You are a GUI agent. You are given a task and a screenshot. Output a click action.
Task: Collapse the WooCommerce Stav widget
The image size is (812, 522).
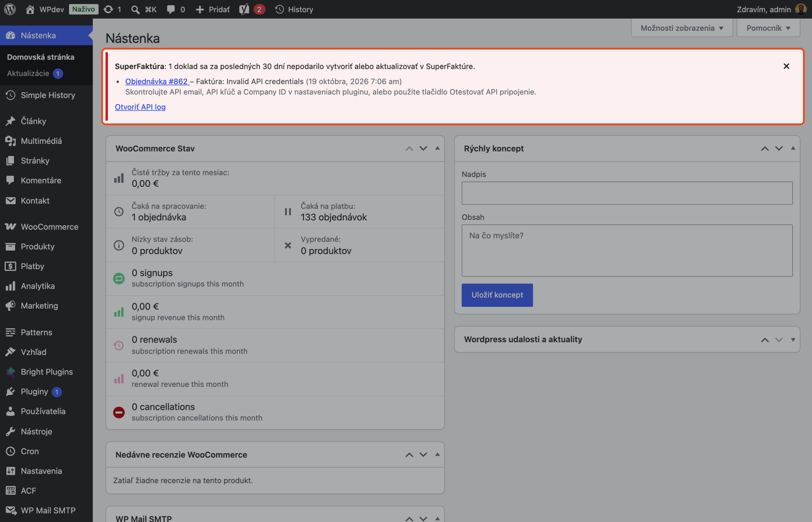pos(437,148)
